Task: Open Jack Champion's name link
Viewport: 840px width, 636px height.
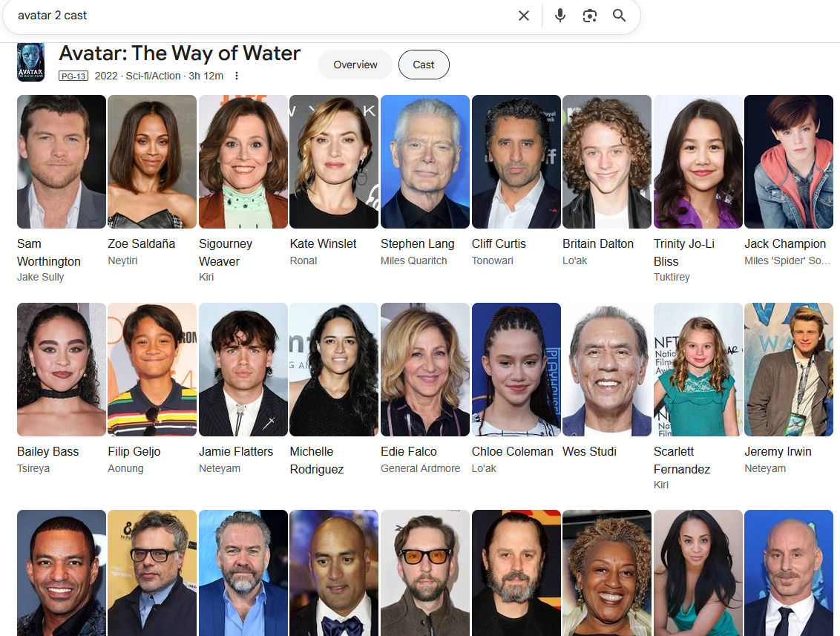Action: 785,244
